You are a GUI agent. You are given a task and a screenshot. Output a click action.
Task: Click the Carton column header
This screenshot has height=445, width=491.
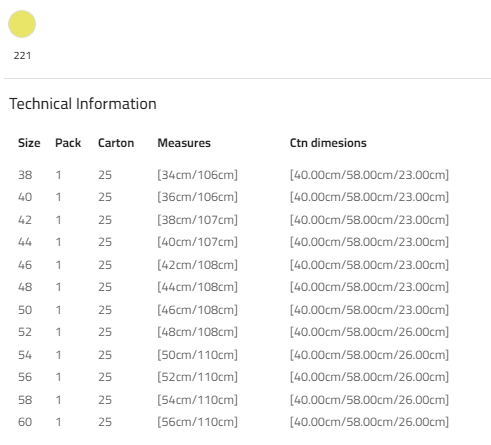point(116,143)
